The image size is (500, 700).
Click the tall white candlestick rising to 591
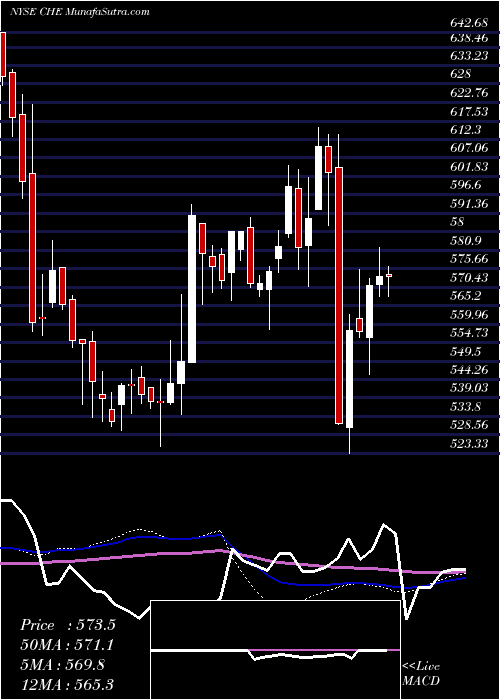192,289
